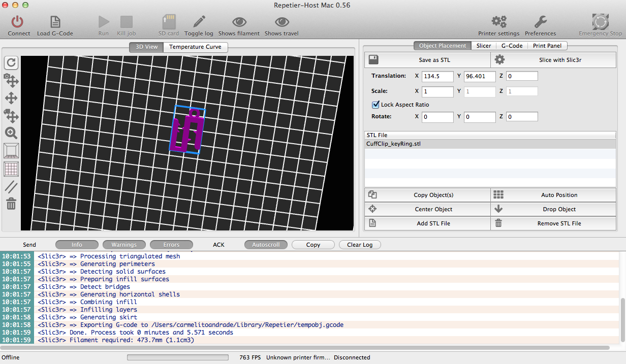Click Save as STL
The image size is (626, 364).
tap(427, 60)
